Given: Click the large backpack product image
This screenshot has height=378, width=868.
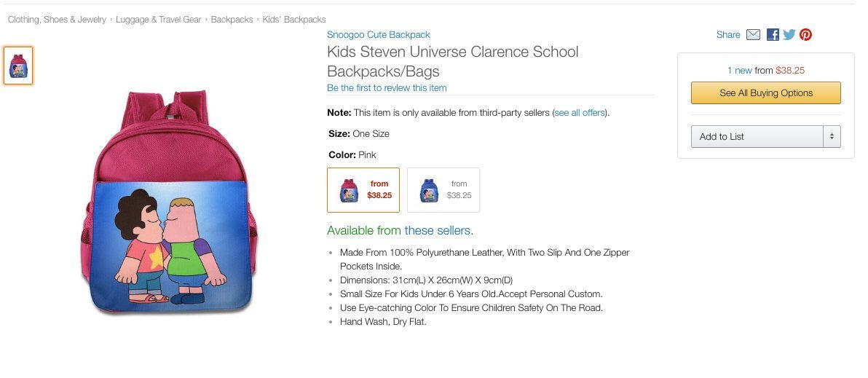Looking at the screenshot, I should coord(170,202).
